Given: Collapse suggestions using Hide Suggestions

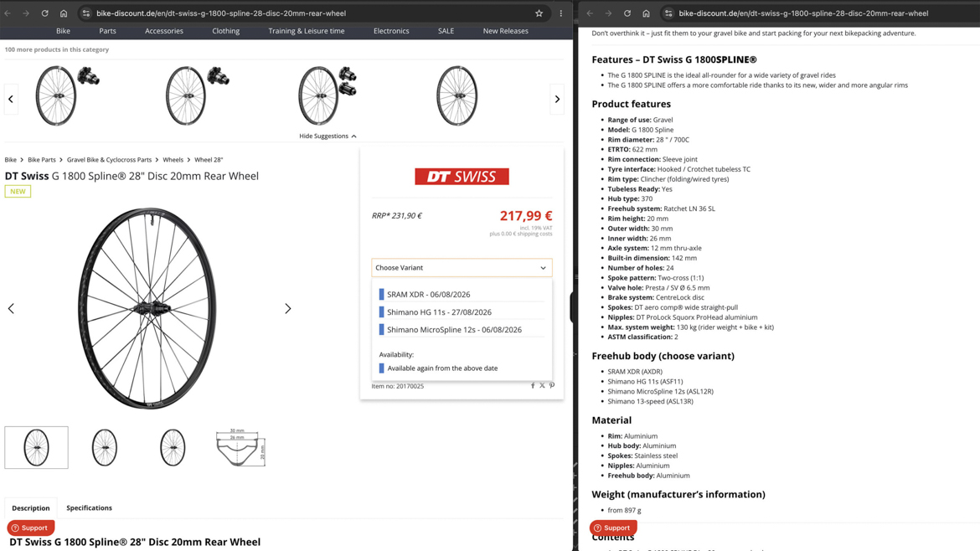Looking at the screenshot, I should pyautogui.click(x=328, y=136).
